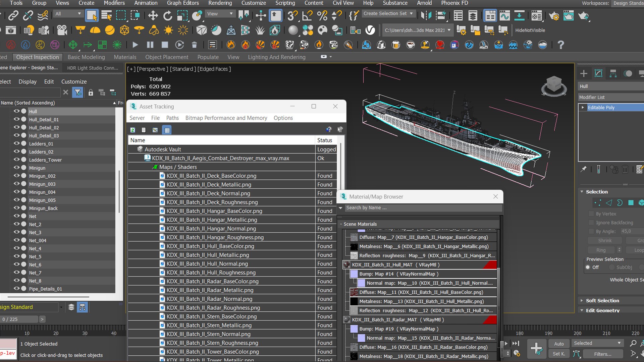Open the Rendered Frame Window
644x362 pixels.
569,15
